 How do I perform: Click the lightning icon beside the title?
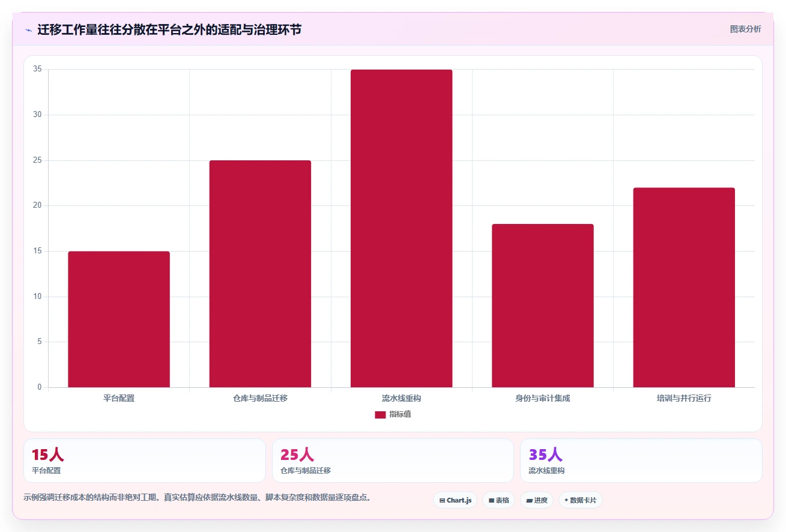[x=28, y=29]
